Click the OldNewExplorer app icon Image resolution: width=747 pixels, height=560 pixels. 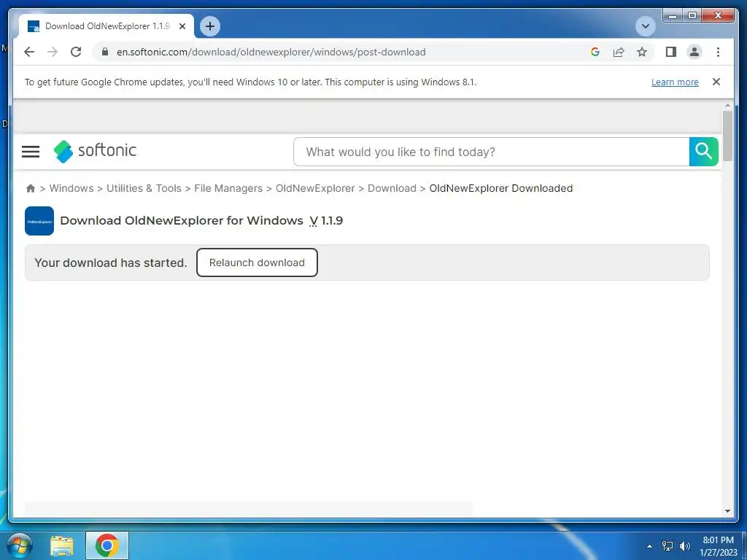click(39, 221)
